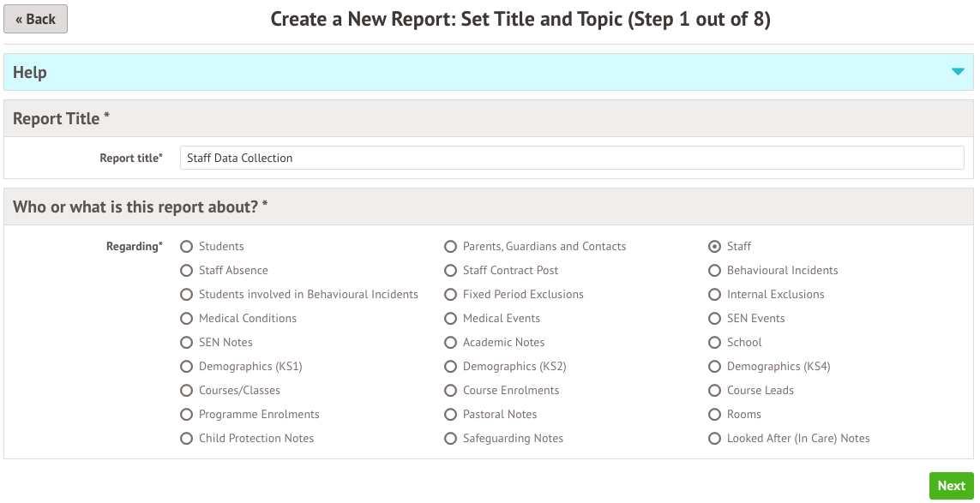Choose the Safeguarding Notes option
Screen dimensions: 980x503
[x=450, y=439]
